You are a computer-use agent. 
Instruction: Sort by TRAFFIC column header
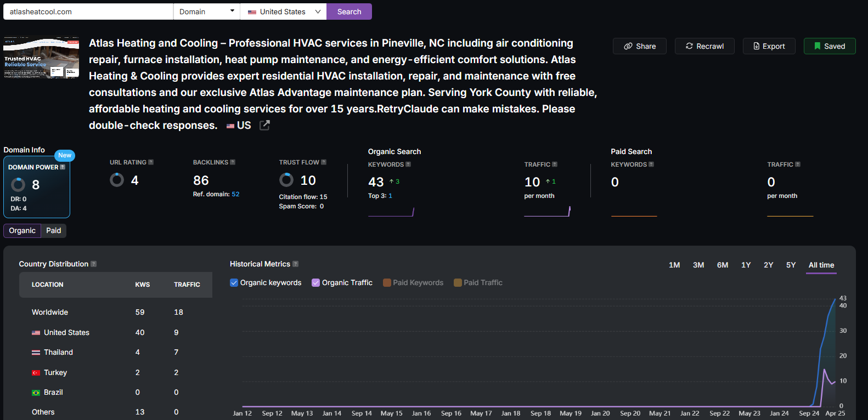[x=187, y=285]
